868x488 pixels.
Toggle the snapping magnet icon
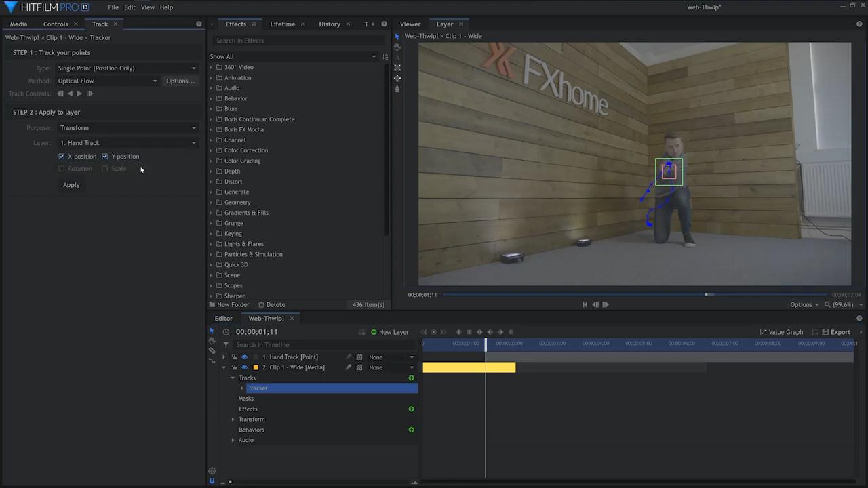click(x=212, y=481)
